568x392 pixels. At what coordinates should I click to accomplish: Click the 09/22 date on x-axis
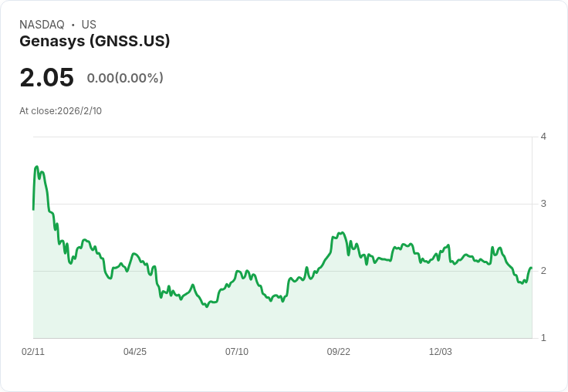(x=339, y=351)
